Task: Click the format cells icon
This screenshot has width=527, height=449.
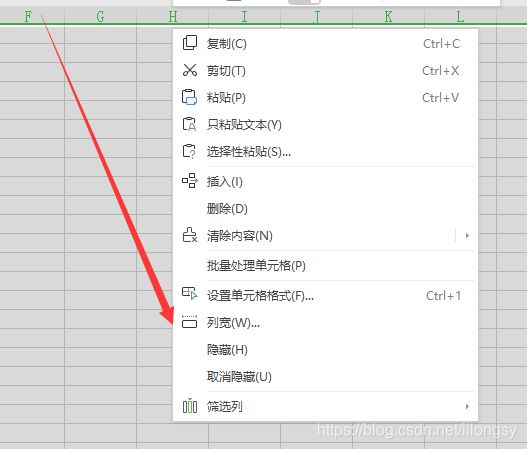Action: click(x=190, y=293)
